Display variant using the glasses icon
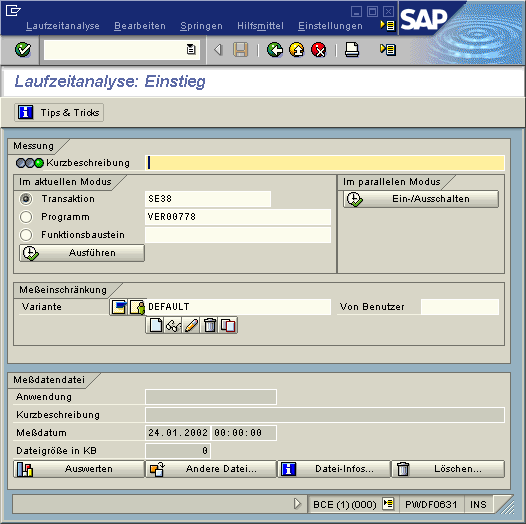The image size is (526, 524). click(173, 325)
